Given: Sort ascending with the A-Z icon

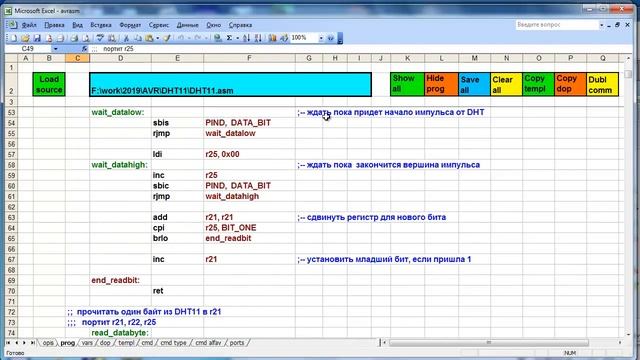Looking at the screenshot, I should (246, 38).
